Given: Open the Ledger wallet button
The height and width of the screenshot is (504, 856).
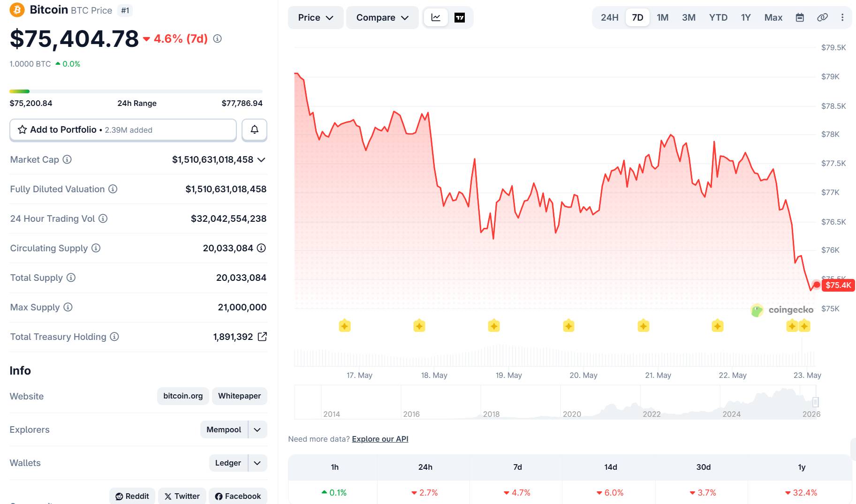Looking at the screenshot, I should (228, 463).
